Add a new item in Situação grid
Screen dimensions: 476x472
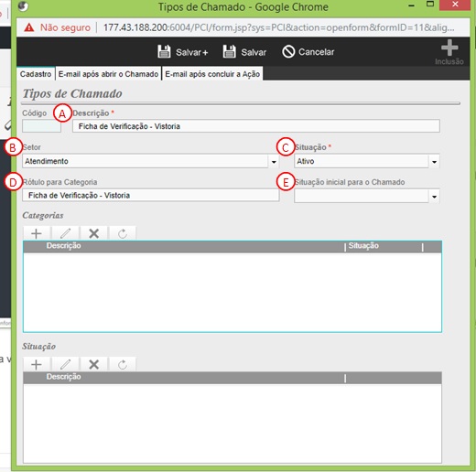[x=37, y=364]
